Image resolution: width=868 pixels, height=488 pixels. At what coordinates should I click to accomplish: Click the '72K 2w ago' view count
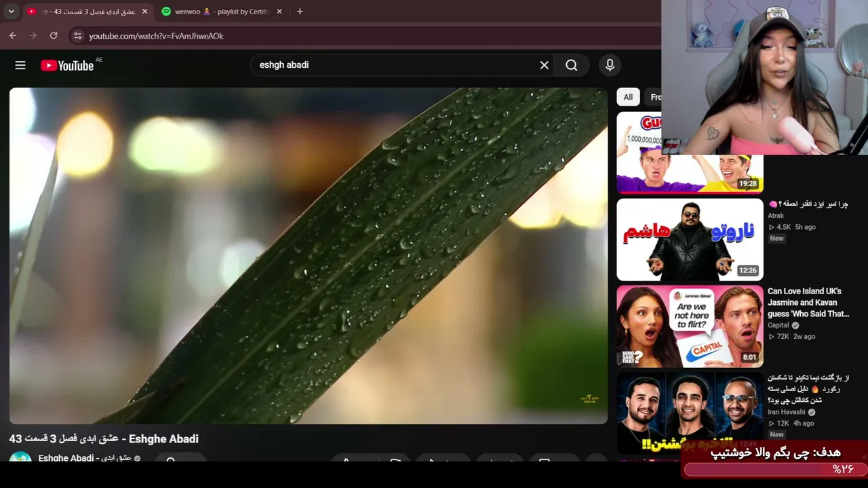click(791, 336)
